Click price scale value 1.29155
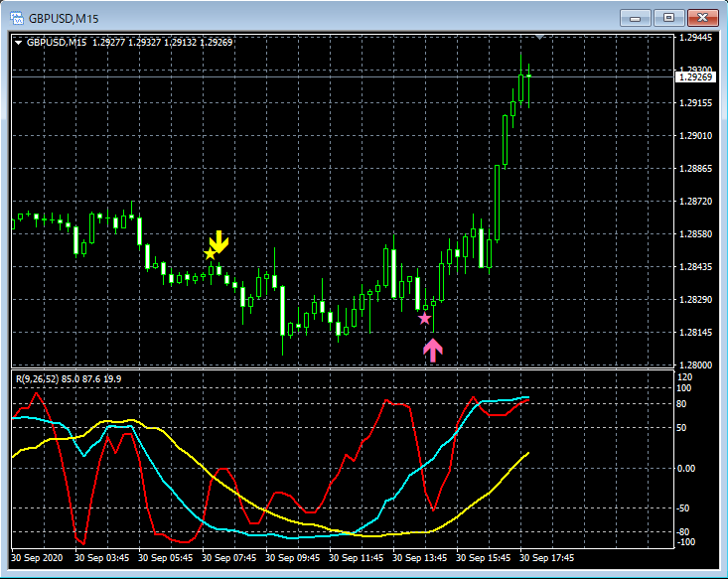Image resolution: width=728 pixels, height=579 pixels. point(695,103)
